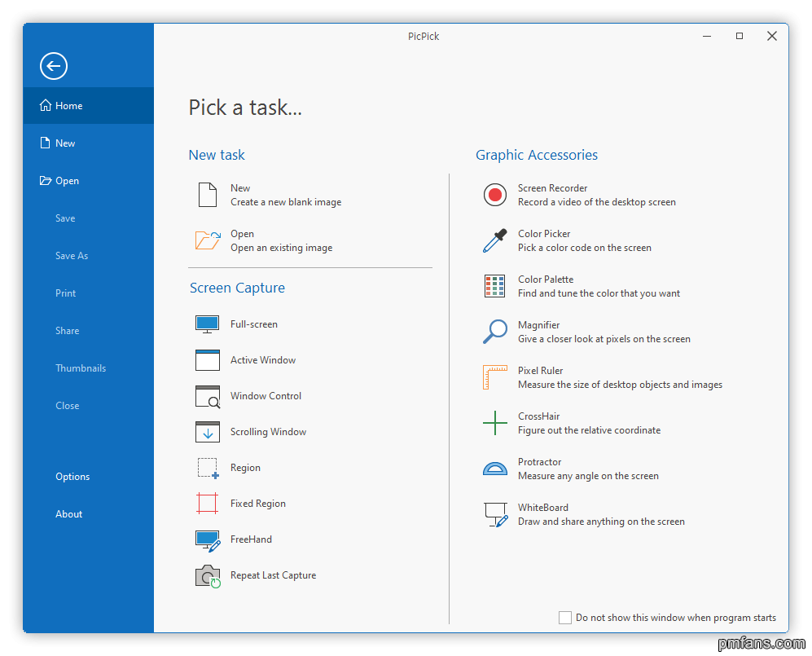Click the Open folder icon in sidebar

[x=46, y=180]
